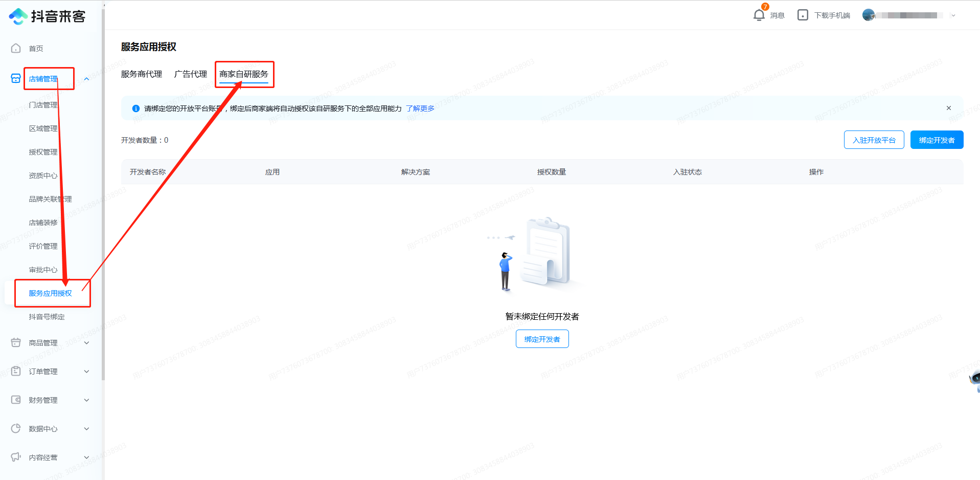Click the 应用 column header
The image size is (980, 480).
pyautogui.click(x=272, y=172)
